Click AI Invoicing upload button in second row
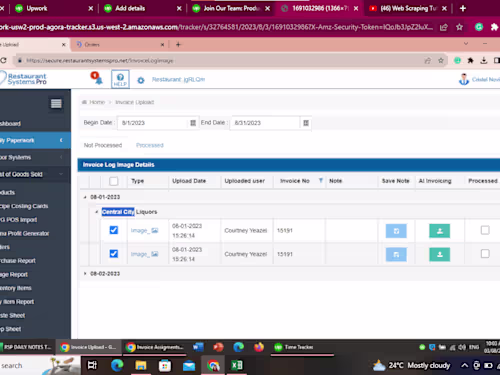This screenshot has width=500, height=375. tap(439, 255)
